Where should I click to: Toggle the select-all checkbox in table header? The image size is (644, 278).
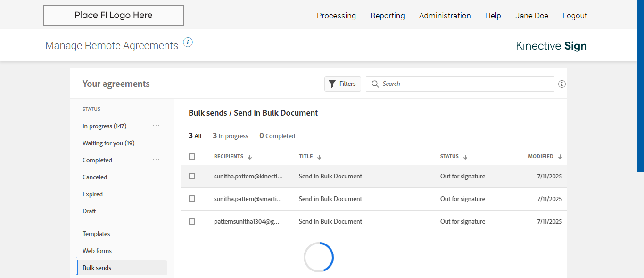coord(192,157)
